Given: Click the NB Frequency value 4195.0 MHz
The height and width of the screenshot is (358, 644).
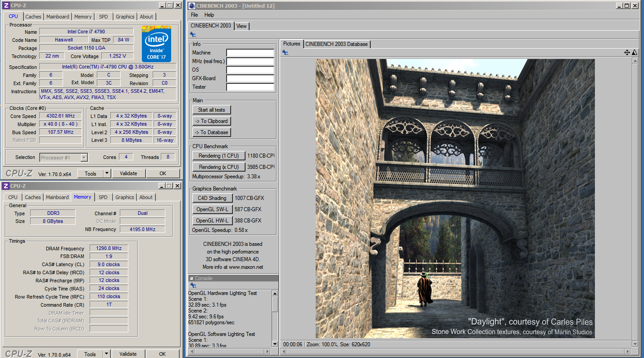Looking at the screenshot, I should (x=142, y=229).
